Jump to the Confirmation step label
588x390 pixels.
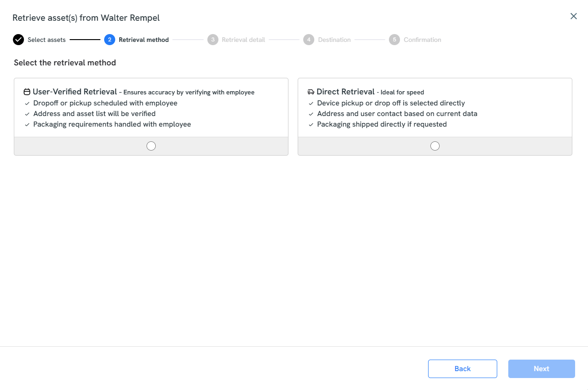423,40
